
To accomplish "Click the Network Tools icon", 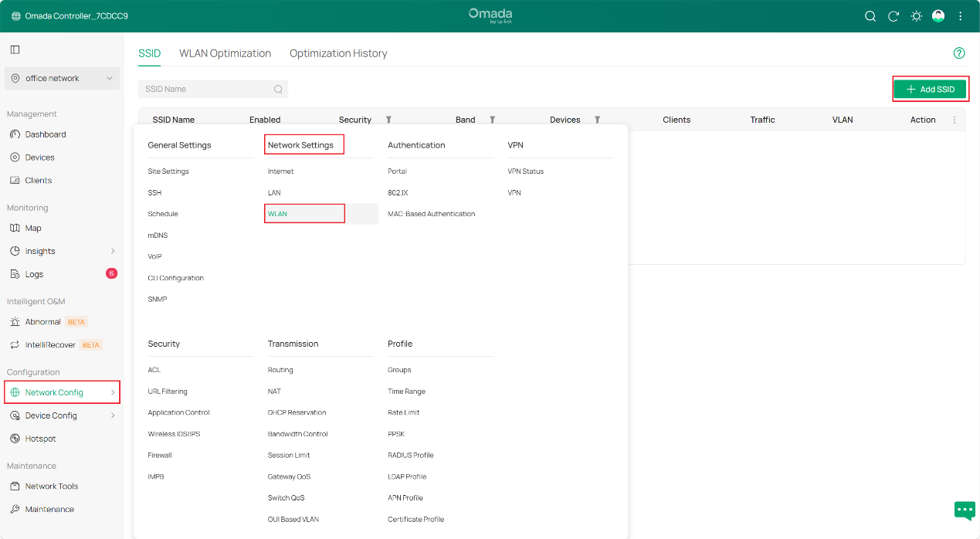I will pyautogui.click(x=15, y=486).
